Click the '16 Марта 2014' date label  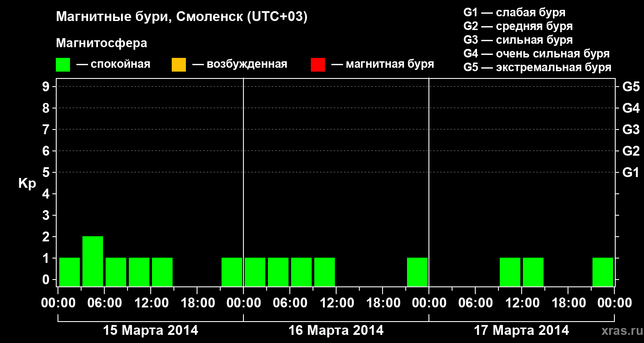point(336,331)
